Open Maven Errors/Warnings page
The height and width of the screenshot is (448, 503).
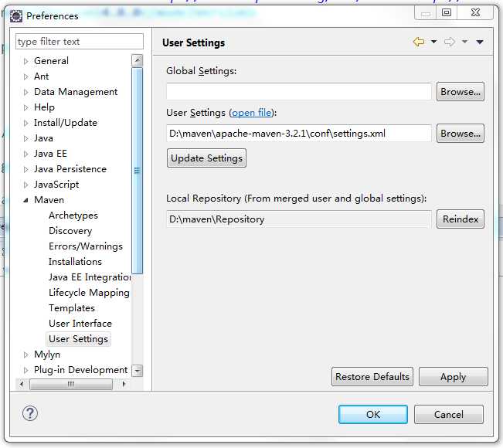tap(86, 246)
